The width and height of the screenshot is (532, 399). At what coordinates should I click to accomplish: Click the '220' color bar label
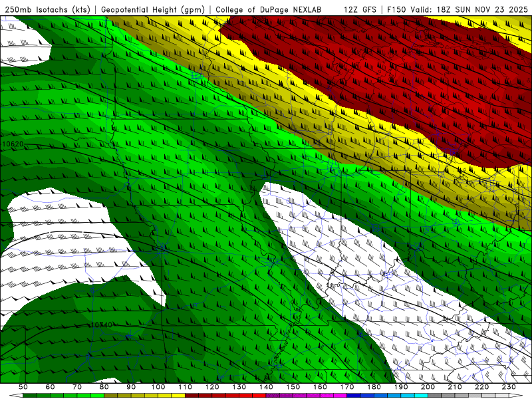click(482, 387)
